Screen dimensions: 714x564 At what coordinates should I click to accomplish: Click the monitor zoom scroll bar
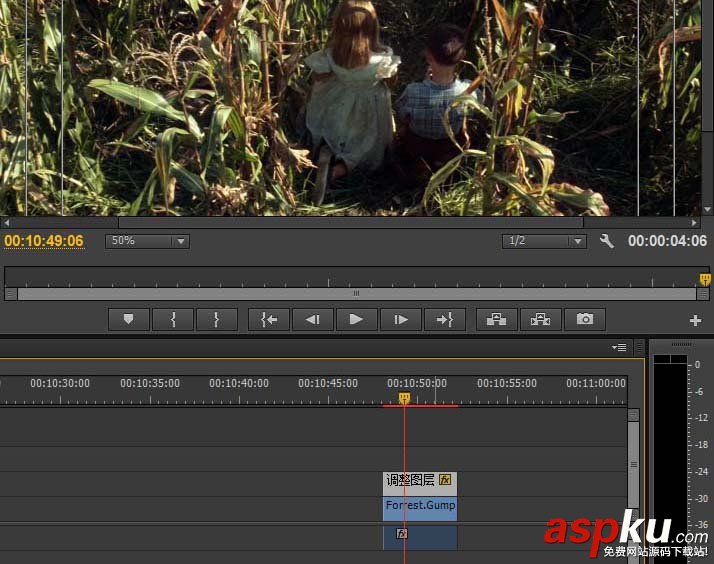tap(357, 294)
